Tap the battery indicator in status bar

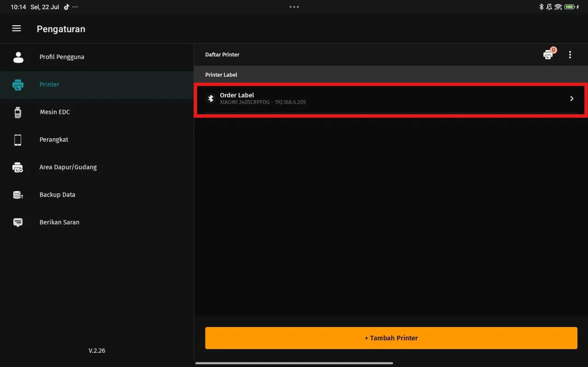point(570,7)
